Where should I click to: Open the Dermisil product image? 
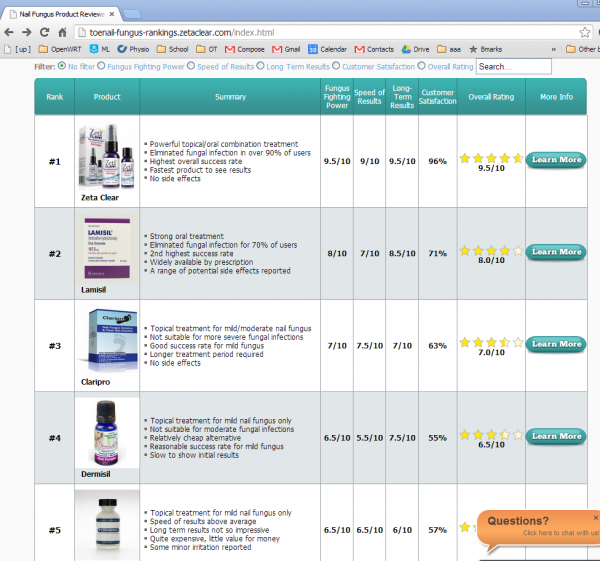tap(107, 433)
